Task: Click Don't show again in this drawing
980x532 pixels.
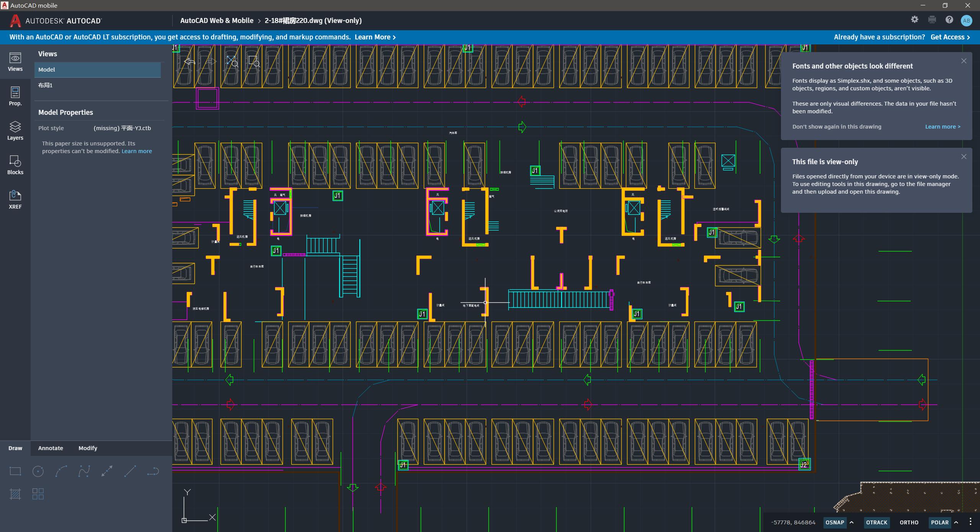Action: [x=836, y=127]
